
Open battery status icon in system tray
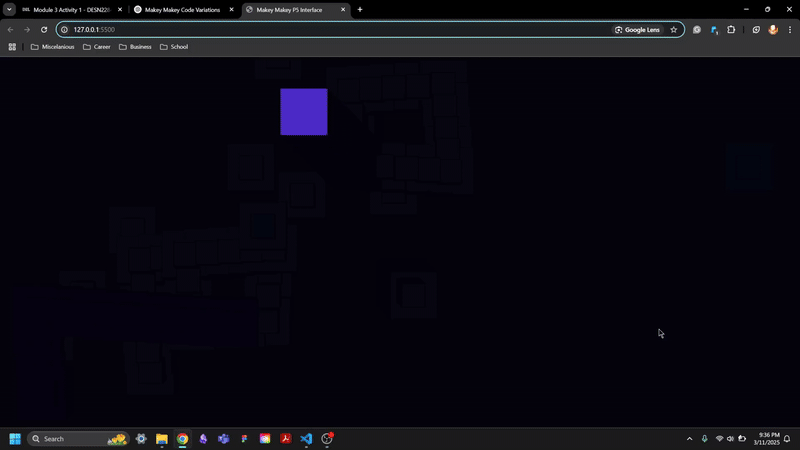click(x=742, y=439)
